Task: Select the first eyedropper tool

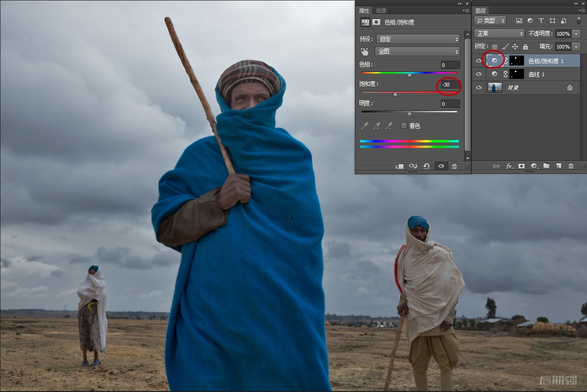Action: coord(365,126)
